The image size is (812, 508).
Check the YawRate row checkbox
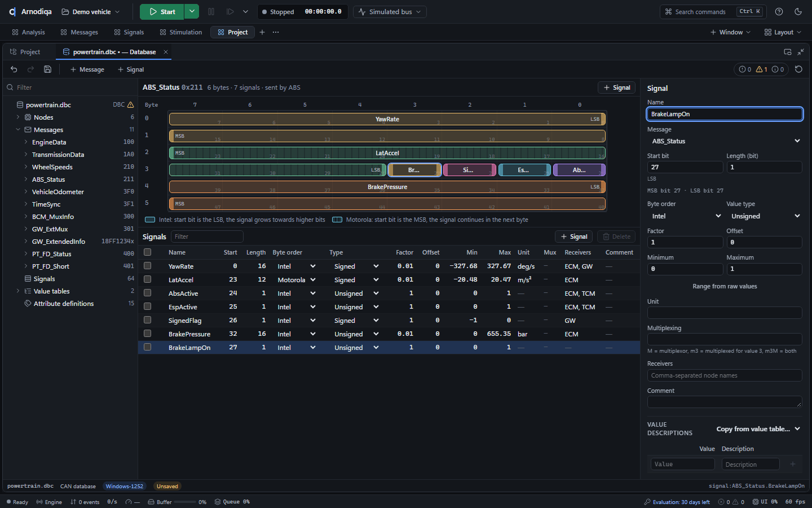(x=148, y=266)
